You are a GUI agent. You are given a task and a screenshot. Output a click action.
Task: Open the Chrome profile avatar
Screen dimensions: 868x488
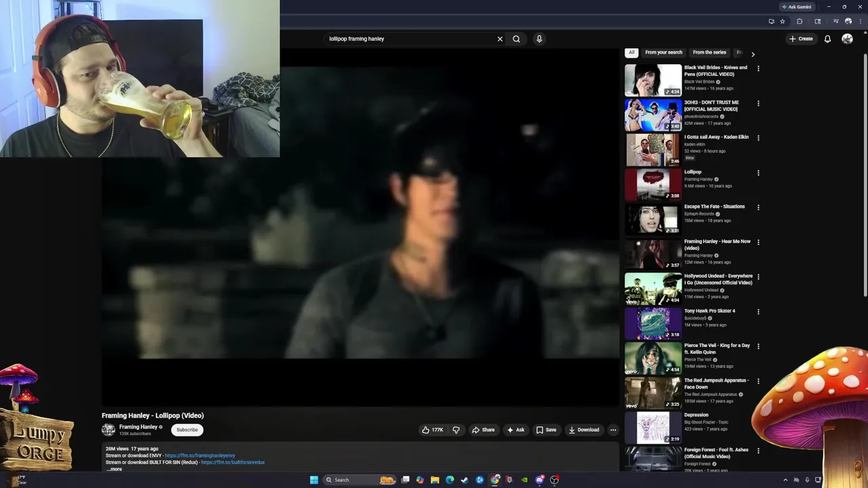848,21
